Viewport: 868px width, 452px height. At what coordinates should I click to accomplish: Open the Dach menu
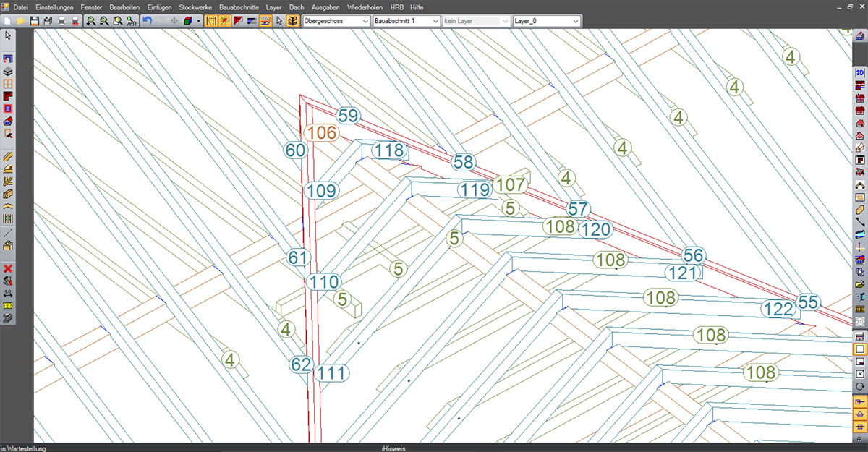tap(297, 7)
